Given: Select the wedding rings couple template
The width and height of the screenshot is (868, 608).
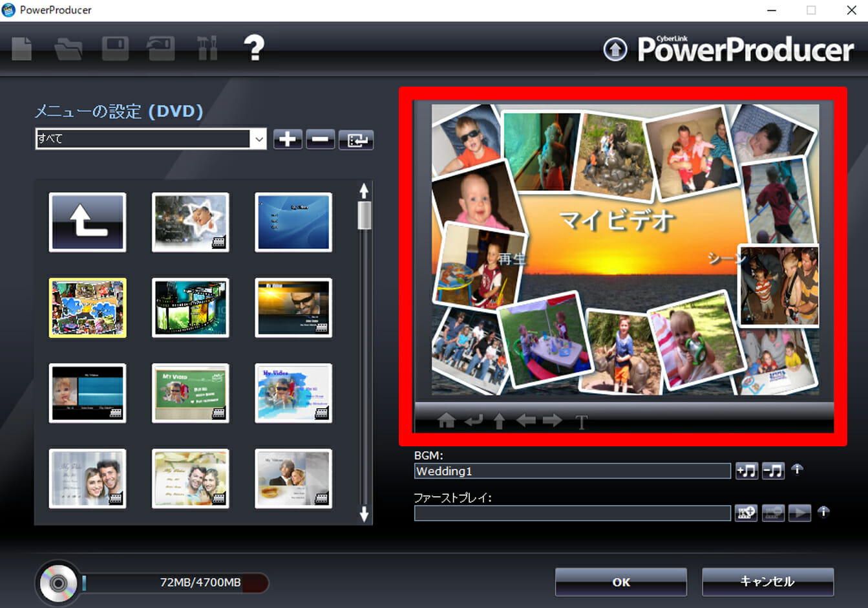Looking at the screenshot, I should pos(293,478).
